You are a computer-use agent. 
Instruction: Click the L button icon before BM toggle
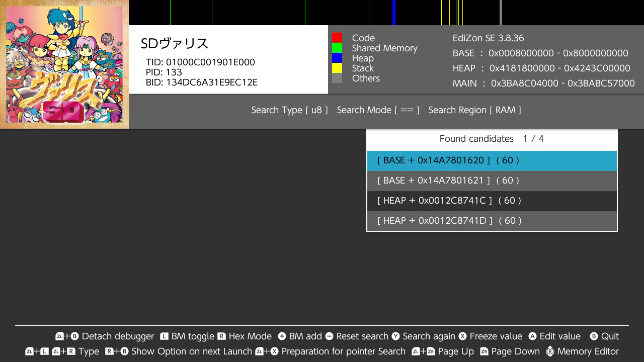[164, 336]
